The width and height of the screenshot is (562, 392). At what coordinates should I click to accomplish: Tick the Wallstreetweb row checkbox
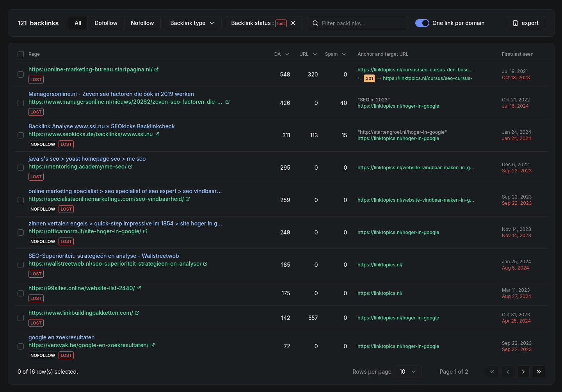click(21, 265)
